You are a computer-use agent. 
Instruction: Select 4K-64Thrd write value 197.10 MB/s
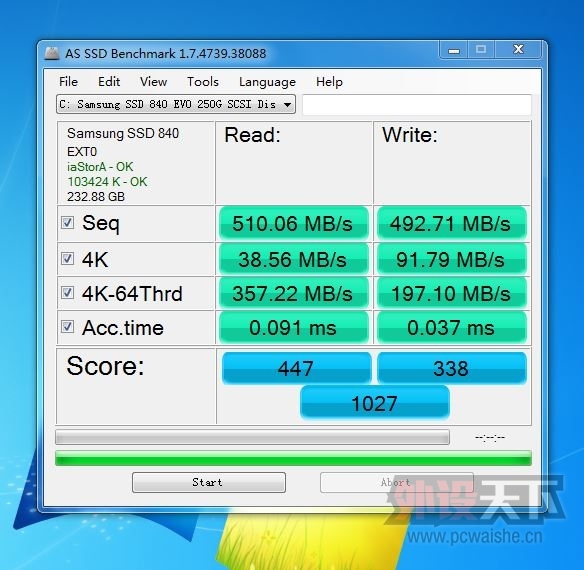452,293
